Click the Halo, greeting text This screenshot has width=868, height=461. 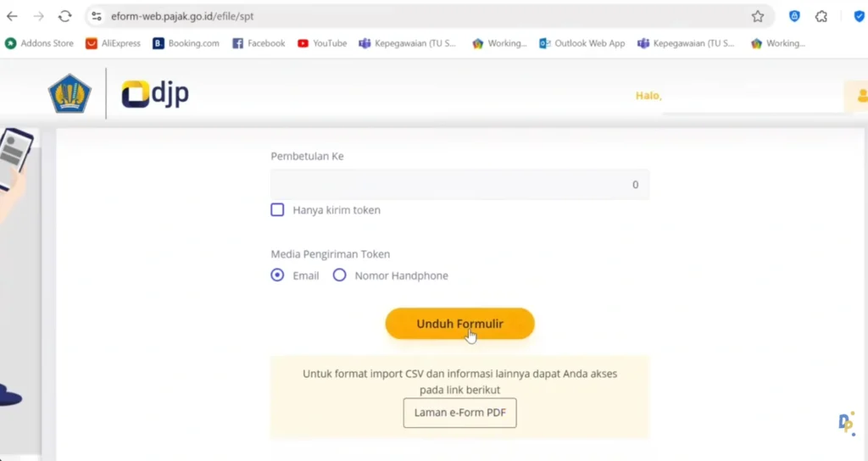[648, 96]
